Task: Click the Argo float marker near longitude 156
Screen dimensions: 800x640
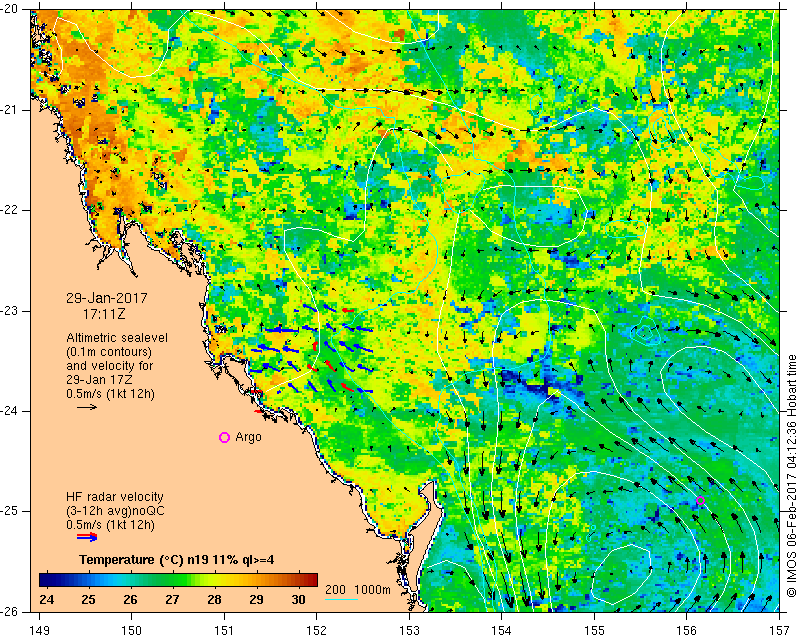Action: [x=701, y=500]
